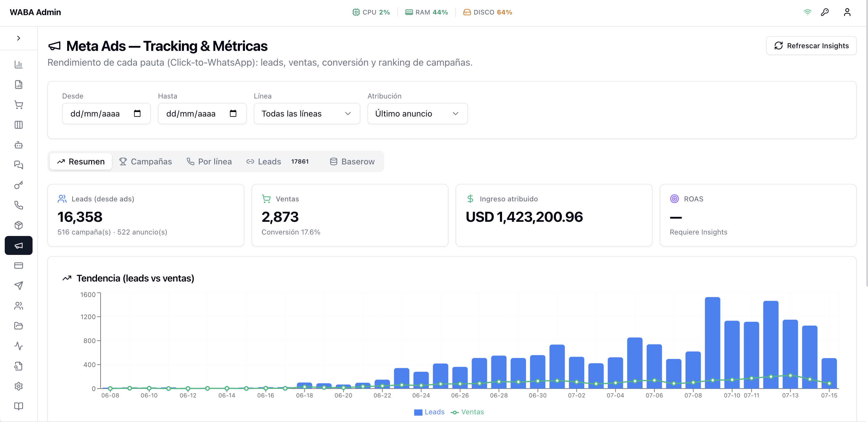This screenshot has height=422, width=868.
Task: Open the activity pulse sidebar icon
Action: point(19,346)
